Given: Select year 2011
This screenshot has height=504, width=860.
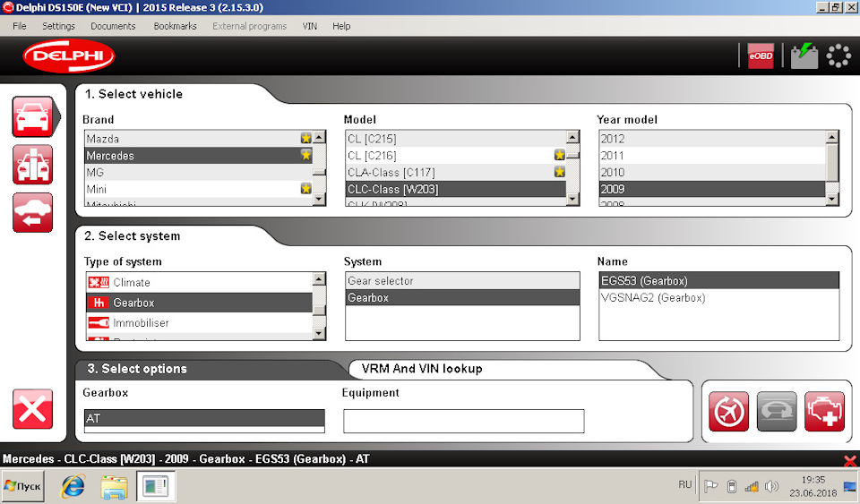Looking at the screenshot, I should [712, 156].
